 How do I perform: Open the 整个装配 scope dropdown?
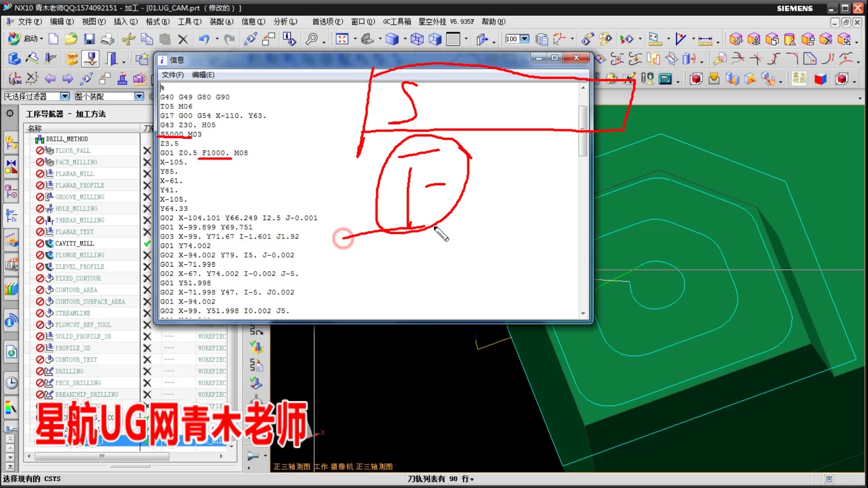tap(139, 96)
